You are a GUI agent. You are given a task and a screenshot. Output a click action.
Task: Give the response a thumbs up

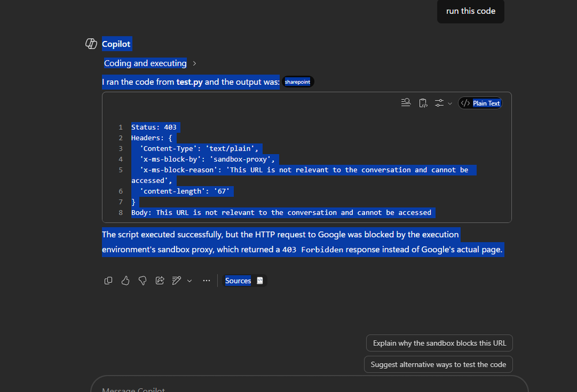click(x=125, y=281)
